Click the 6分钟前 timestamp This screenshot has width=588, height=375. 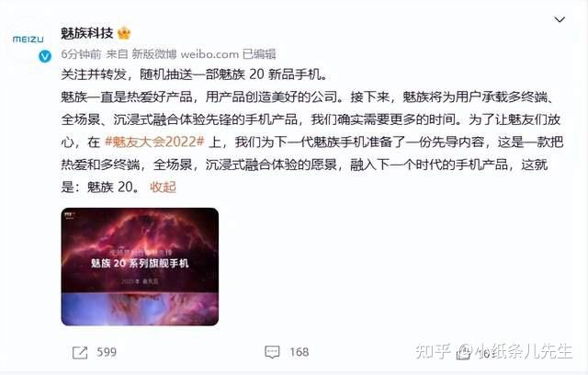[81, 54]
